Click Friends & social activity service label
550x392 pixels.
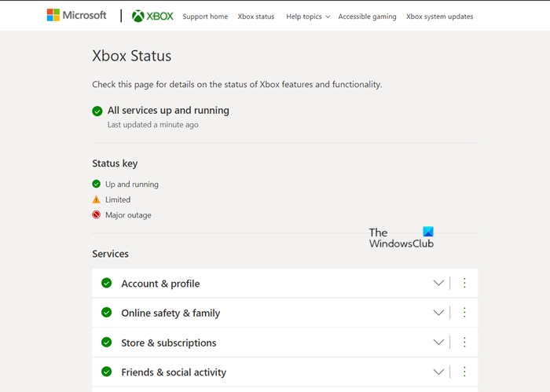click(174, 372)
